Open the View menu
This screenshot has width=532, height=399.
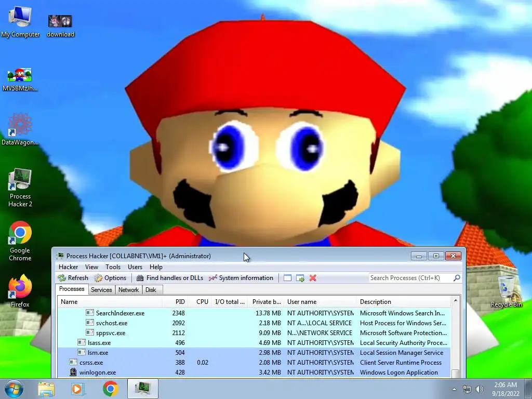click(x=91, y=267)
